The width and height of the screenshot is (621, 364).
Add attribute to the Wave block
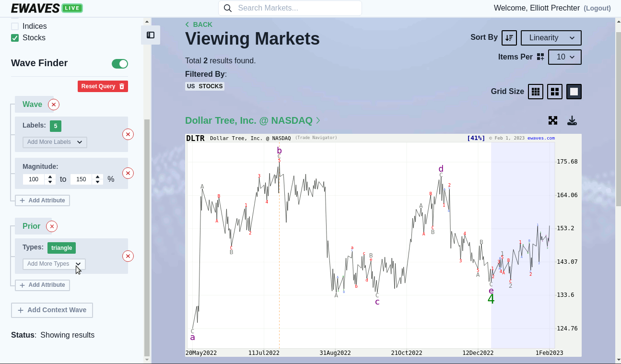tap(42, 200)
